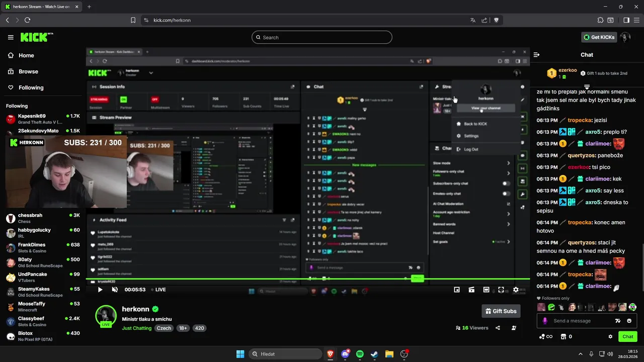Screen dimensions: 644x362
Task: Open Spotify from taskbar
Action: [360, 354]
